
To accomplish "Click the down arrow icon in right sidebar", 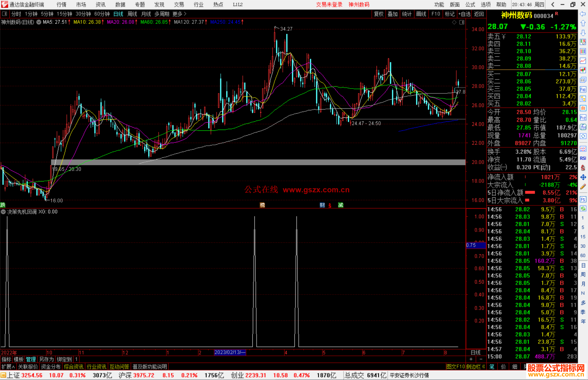I will pos(583,33).
